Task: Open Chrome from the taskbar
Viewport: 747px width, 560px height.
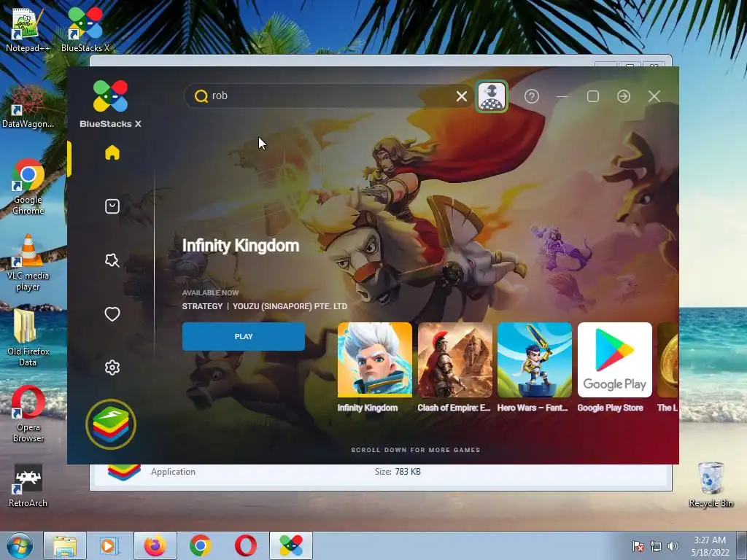Action: [x=201, y=545]
